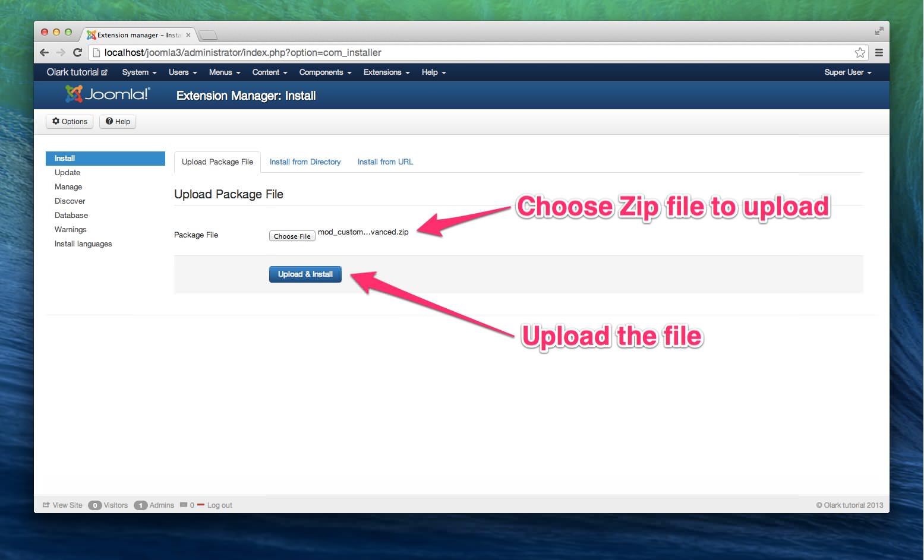Enter fullscreen using the window expand arrows

(x=879, y=31)
